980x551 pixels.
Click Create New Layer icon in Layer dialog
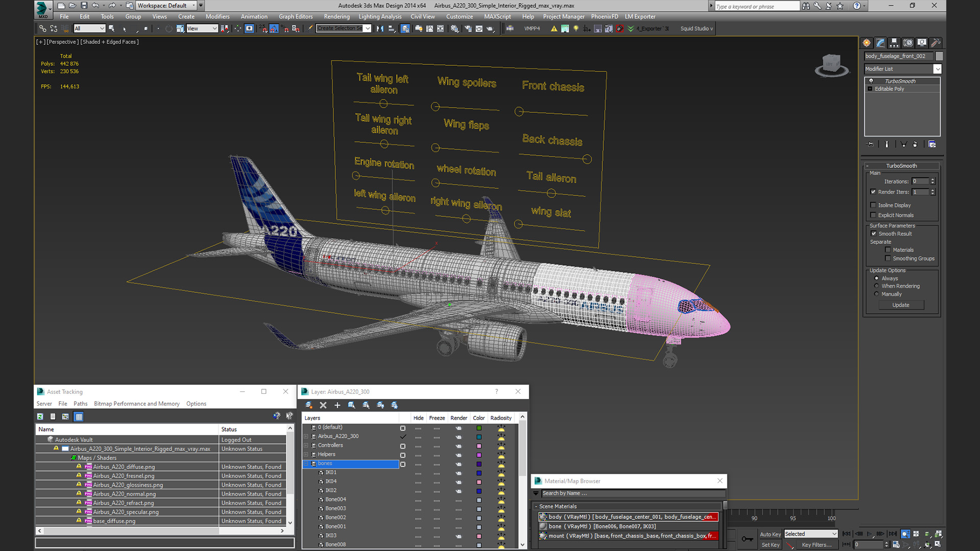[x=309, y=405]
